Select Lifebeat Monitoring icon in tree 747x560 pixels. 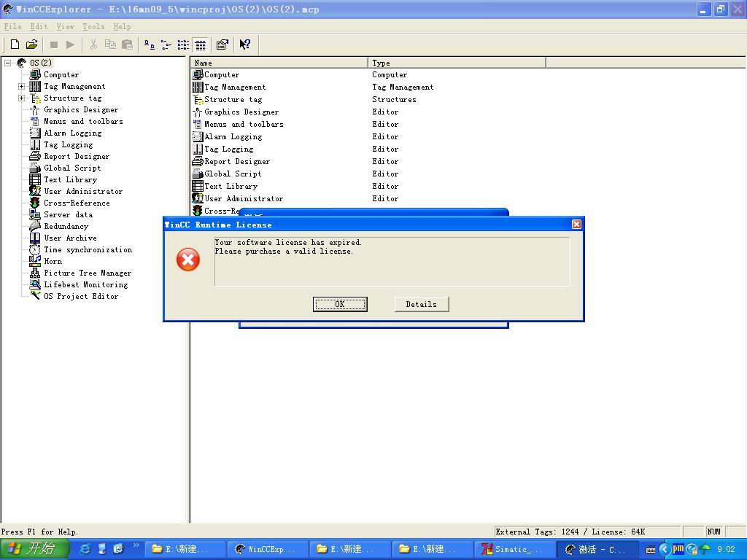click(35, 284)
